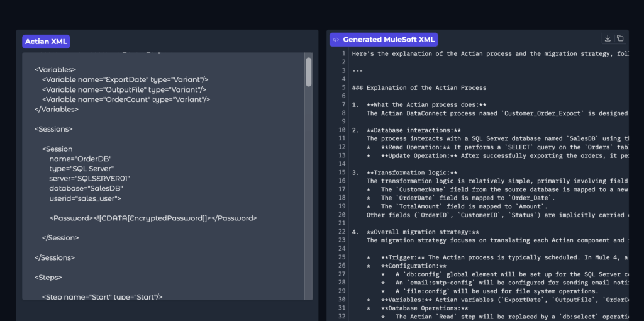Click the "Database interactions" heading line

coord(407,130)
